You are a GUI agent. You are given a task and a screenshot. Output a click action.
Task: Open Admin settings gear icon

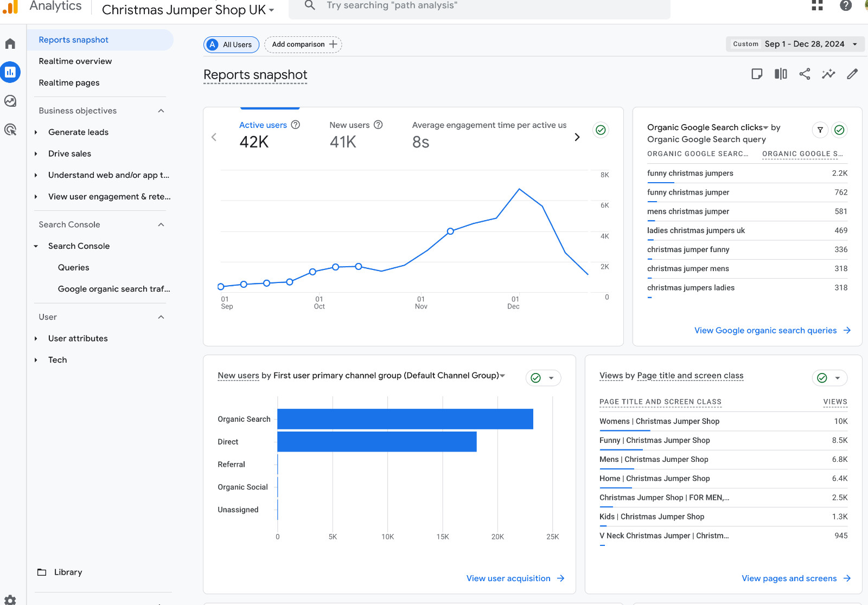(x=10, y=600)
